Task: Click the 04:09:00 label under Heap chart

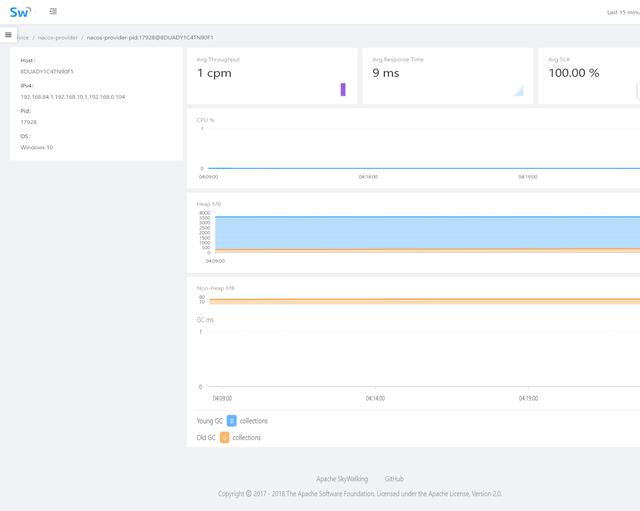Action: [x=215, y=261]
